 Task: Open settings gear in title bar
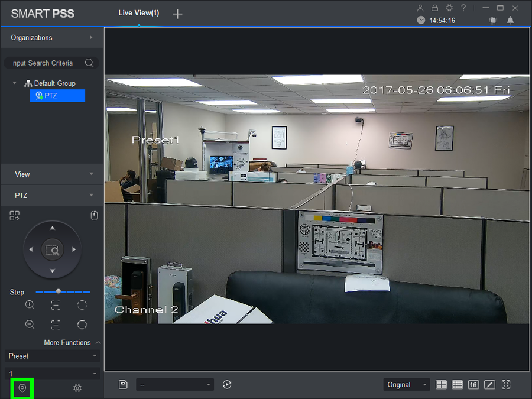(449, 8)
